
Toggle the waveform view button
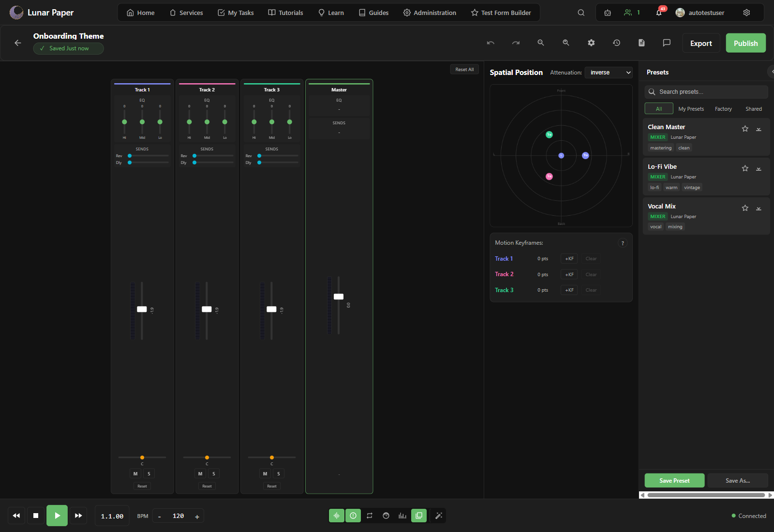337,516
